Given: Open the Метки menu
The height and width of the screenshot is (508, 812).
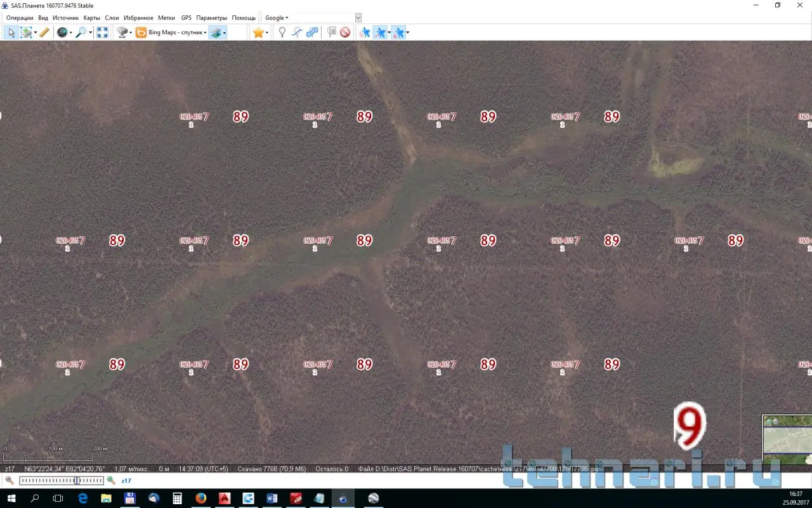Looking at the screenshot, I should pyautogui.click(x=167, y=18).
